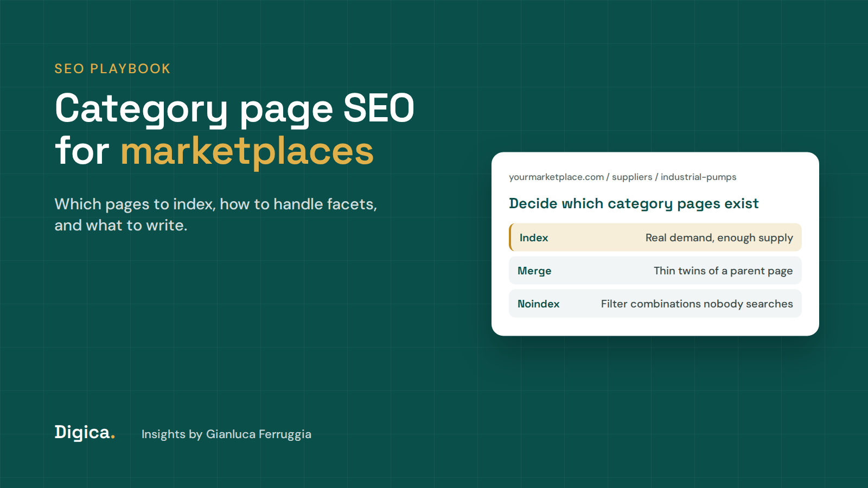Click the Digica logo
868x488 pixels.
(85, 433)
